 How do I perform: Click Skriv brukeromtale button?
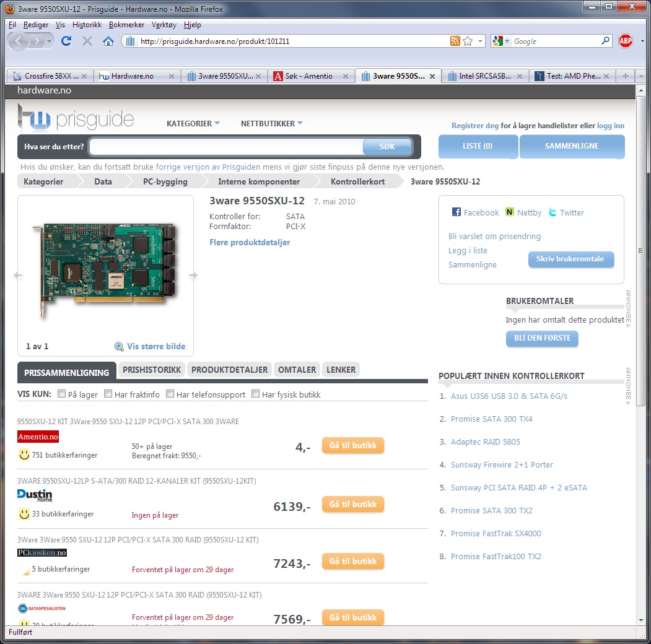point(570,259)
